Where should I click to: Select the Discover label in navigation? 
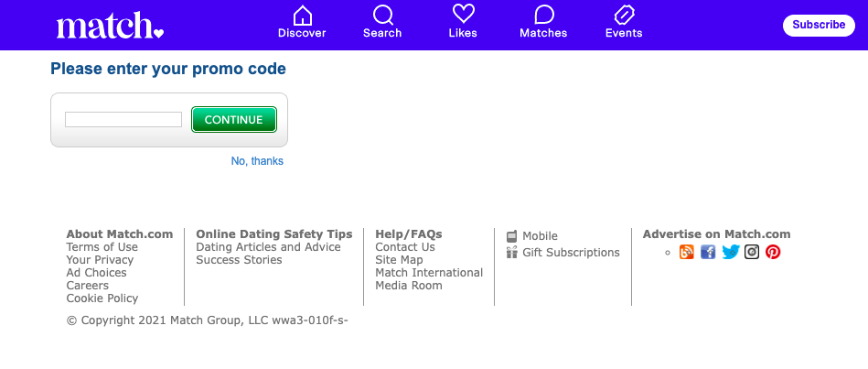point(302,33)
